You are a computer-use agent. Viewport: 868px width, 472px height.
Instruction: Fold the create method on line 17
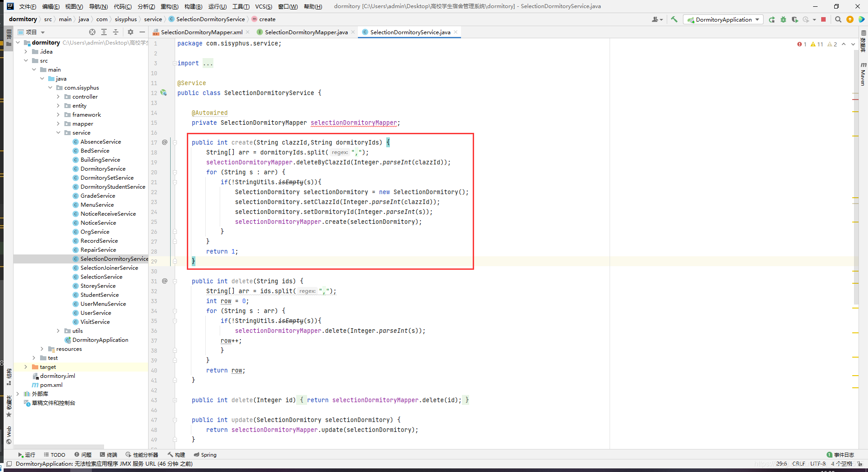(x=175, y=142)
